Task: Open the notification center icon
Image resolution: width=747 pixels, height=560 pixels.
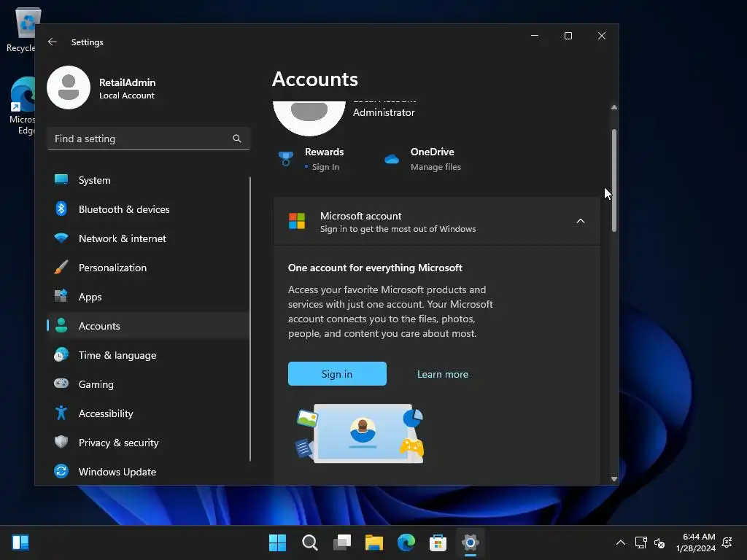Action: 727,542
